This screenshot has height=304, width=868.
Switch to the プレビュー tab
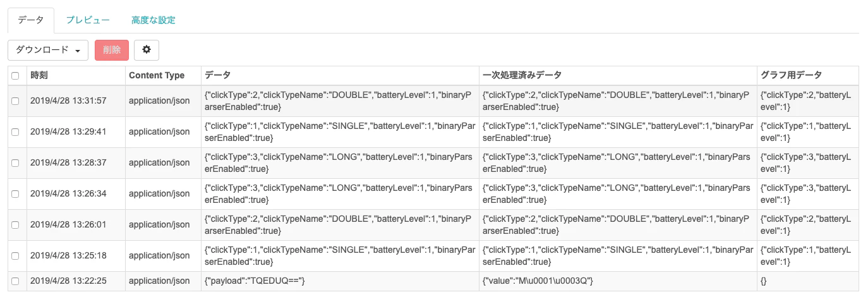[x=88, y=20]
